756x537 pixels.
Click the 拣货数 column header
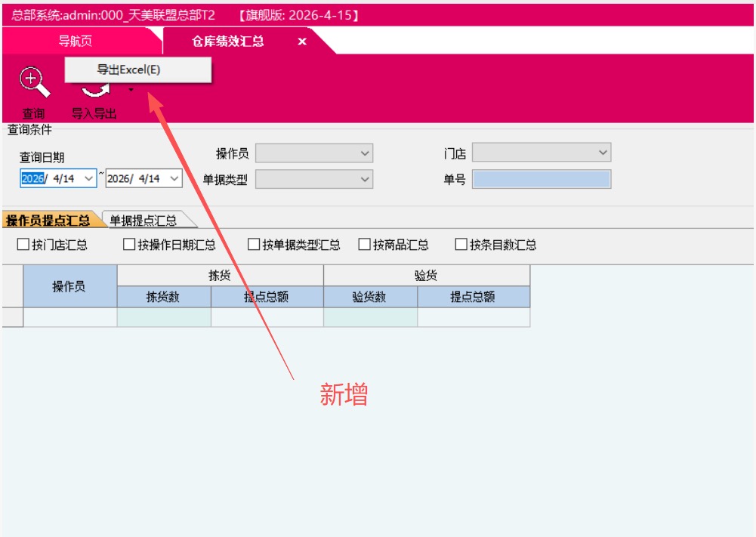point(163,297)
